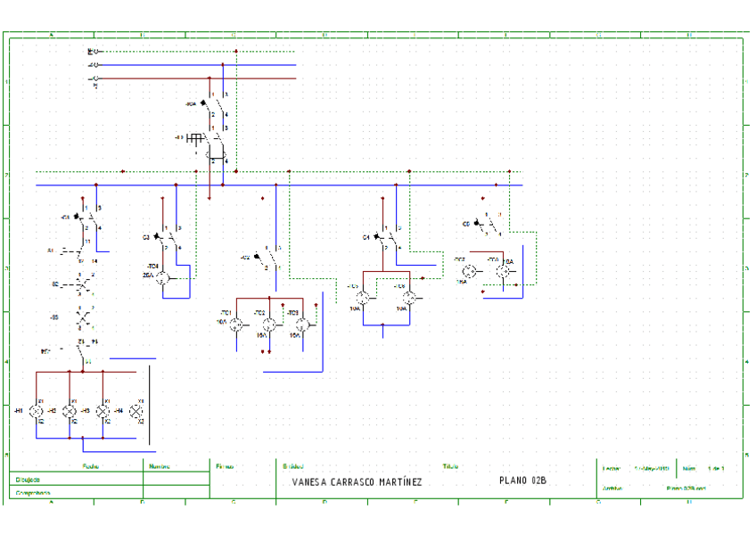This screenshot has height=534, width=756.
Task: Select the TC1 socket symbol
Action: click(x=237, y=325)
